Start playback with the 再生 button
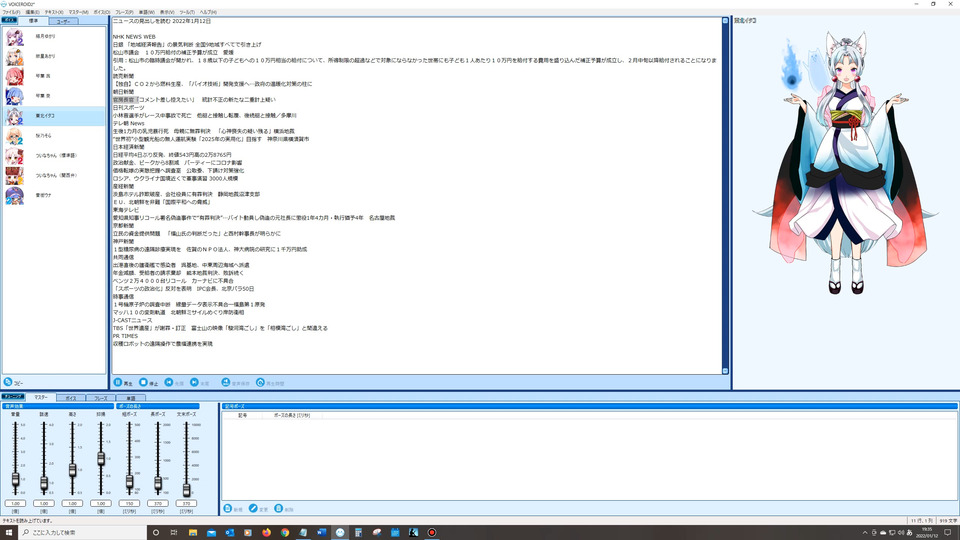The width and height of the screenshot is (960, 540). click(x=123, y=383)
